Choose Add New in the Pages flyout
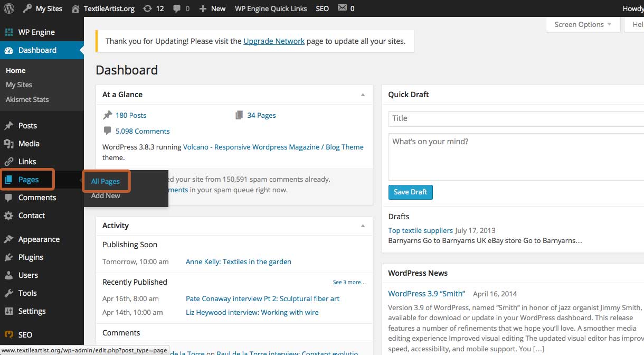This screenshot has width=644, height=355. click(106, 195)
